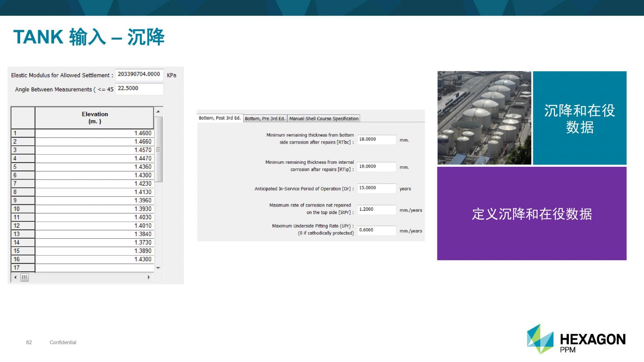Click the Elevation column header
This screenshot has width=644, height=362.
click(x=94, y=118)
